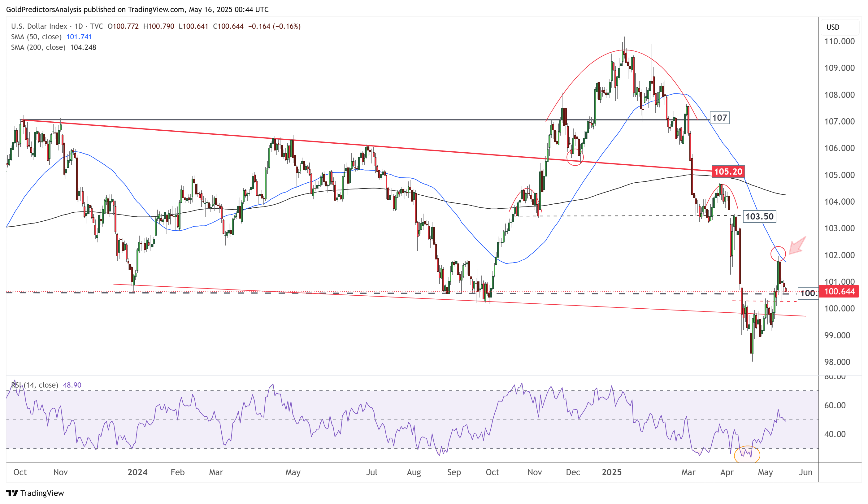Viewport: 868px width, 504px height.
Task: Click the 103.50 price level label
Action: (x=759, y=216)
